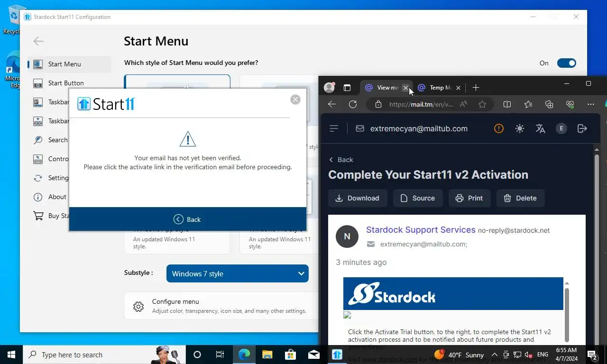Refresh the mail.tm page in Edge
The height and width of the screenshot is (364, 607).
tap(353, 104)
